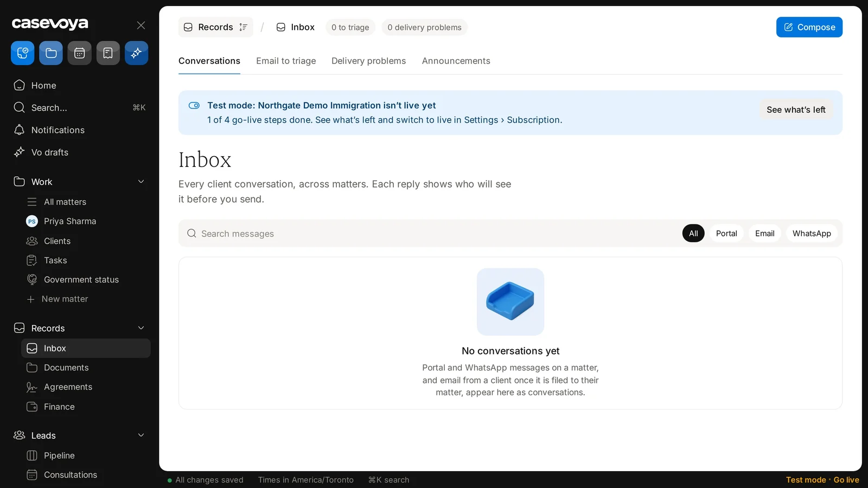Screen dimensions: 868x488
Task: Close the sidebar with the X icon
Action: coord(141,25)
